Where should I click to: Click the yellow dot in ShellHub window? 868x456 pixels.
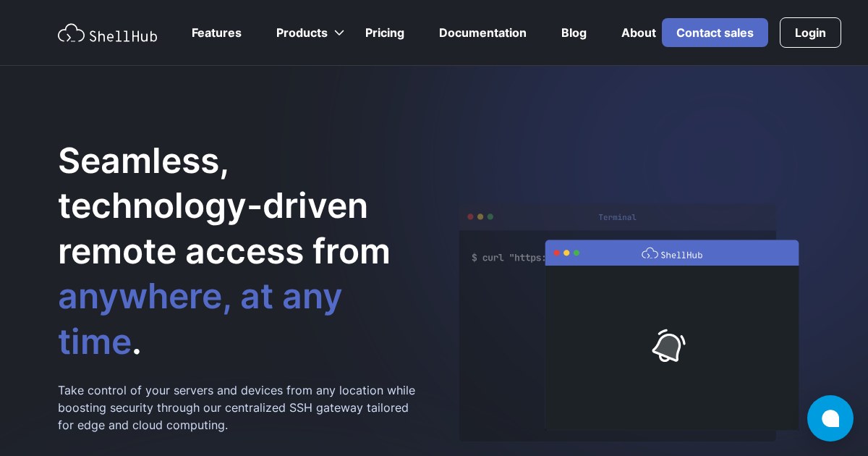coord(566,253)
